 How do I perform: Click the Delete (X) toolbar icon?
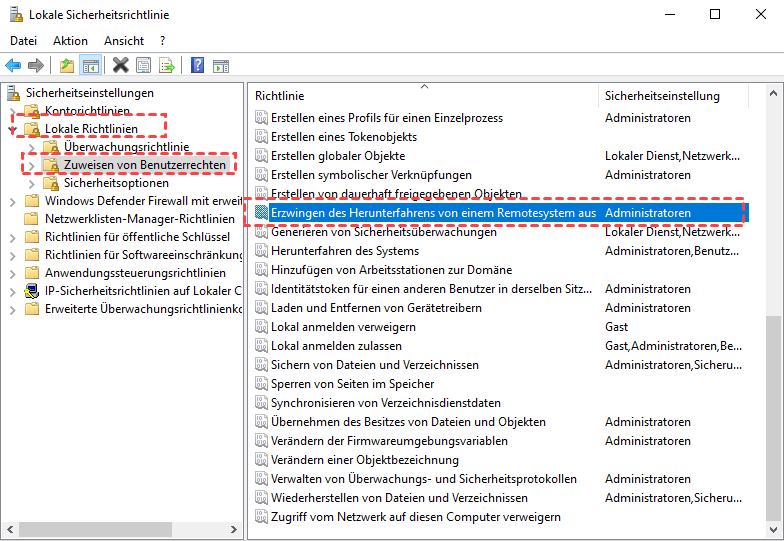point(120,66)
